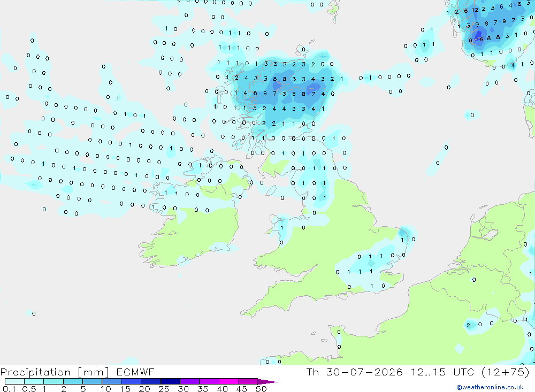
Task: Pick the 40–45 mm magenta legend swatch
Action: click(228, 381)
